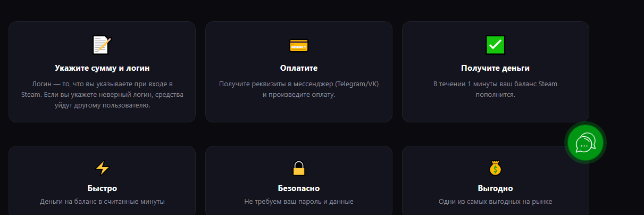The width and height of the screenshot is (644, 215).
Task: Click the money bag icon
Action: tap(495, 168)
